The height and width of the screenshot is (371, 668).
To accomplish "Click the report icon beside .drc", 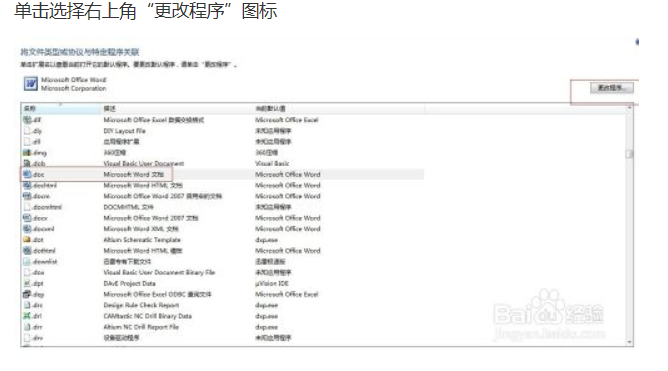I will (27, 305).
